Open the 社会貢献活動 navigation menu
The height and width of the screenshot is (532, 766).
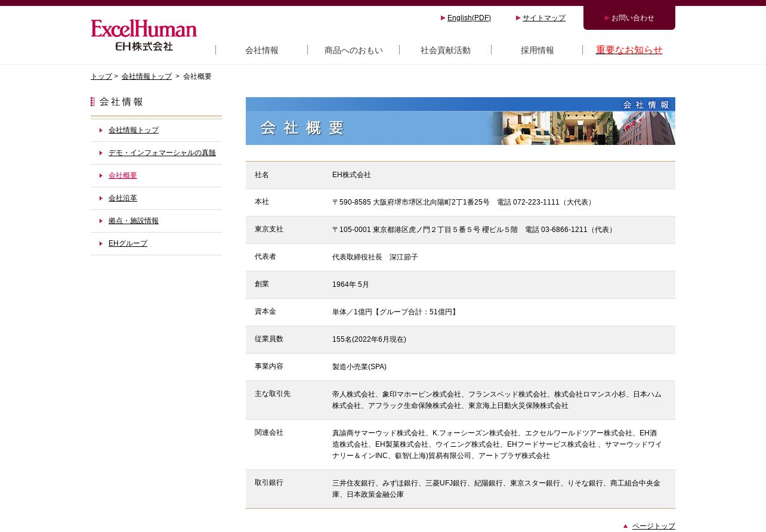pos(446,50)
